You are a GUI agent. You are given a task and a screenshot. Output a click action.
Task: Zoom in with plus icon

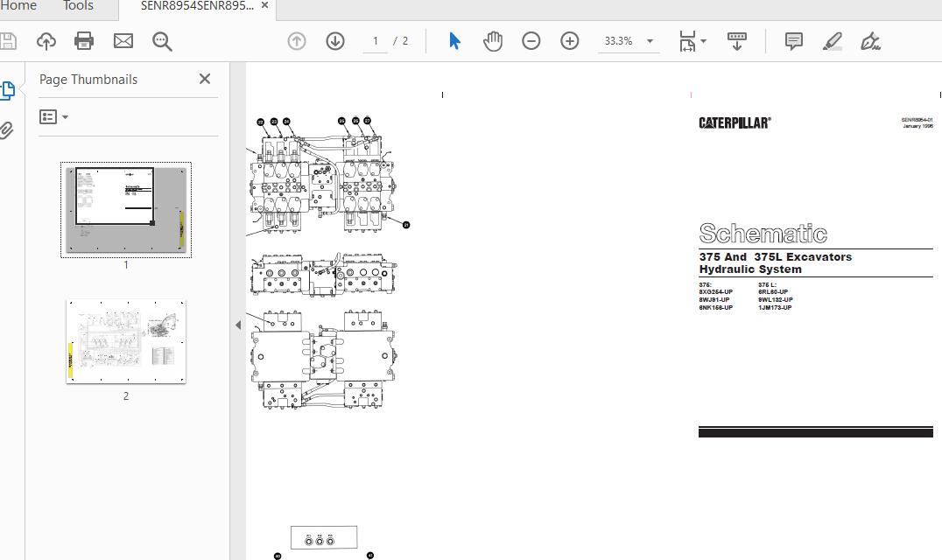click(x=570, y=41)
